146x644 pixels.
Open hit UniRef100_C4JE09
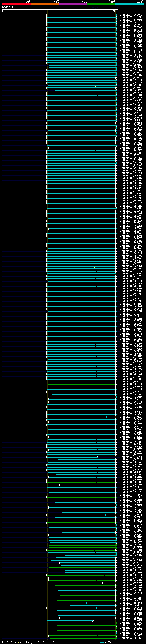pos(131,346)
